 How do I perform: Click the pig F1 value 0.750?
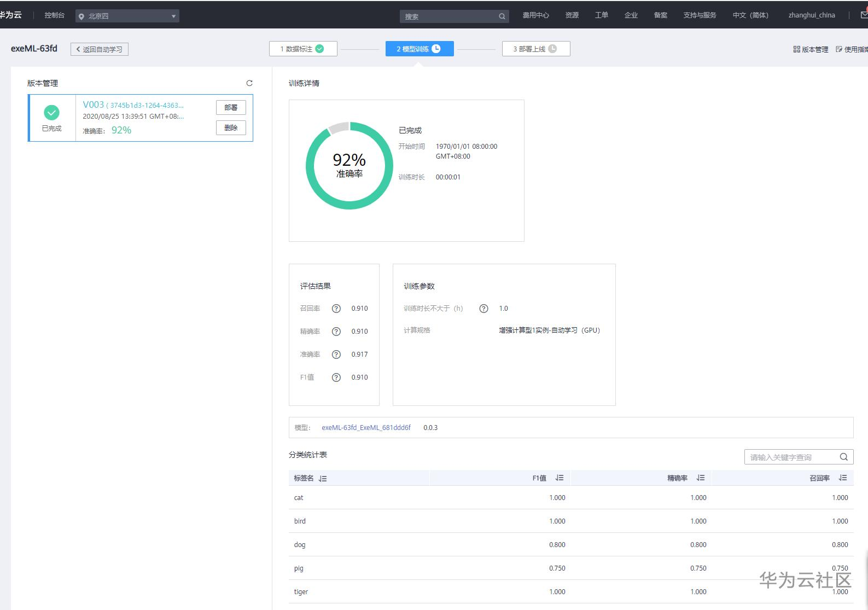[557, 568]
